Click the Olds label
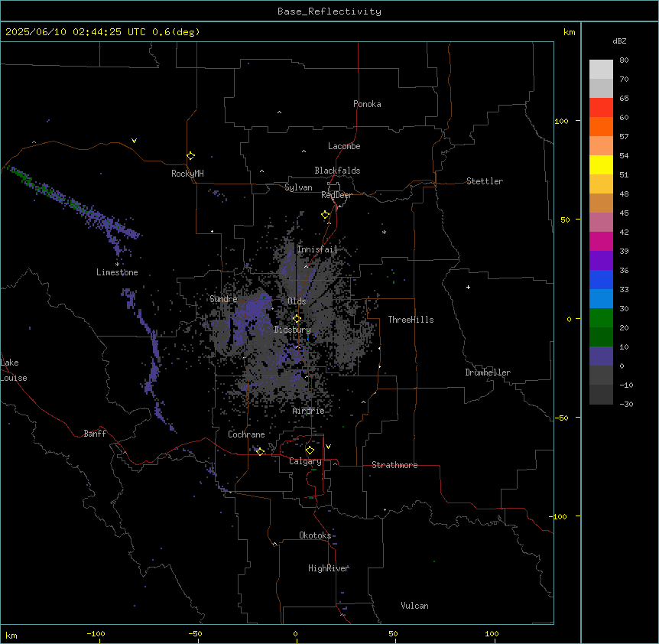Image resolution: width=659 pixels, height=644 pixels. pos(297,301)
